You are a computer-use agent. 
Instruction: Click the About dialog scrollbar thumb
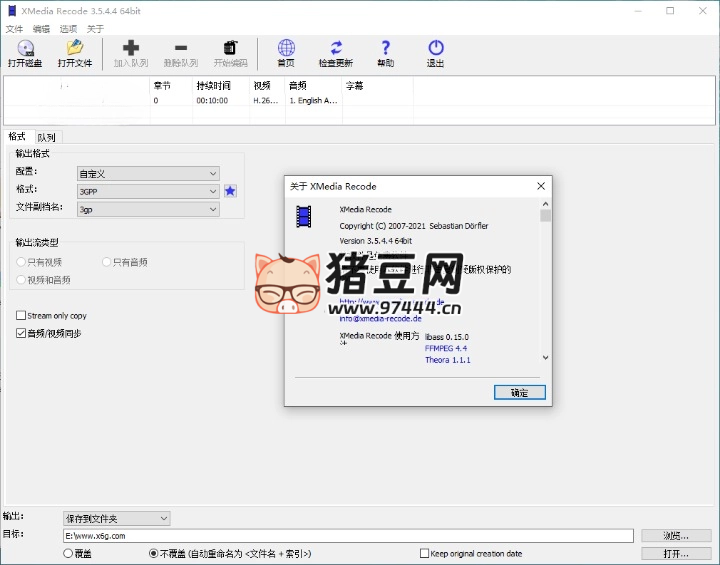pyautogui.click(x=546, y=215)
